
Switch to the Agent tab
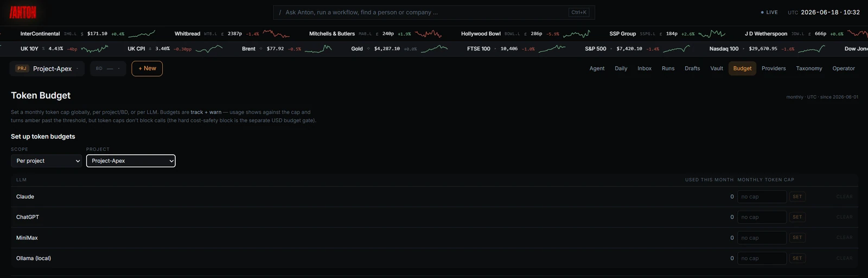597,68
